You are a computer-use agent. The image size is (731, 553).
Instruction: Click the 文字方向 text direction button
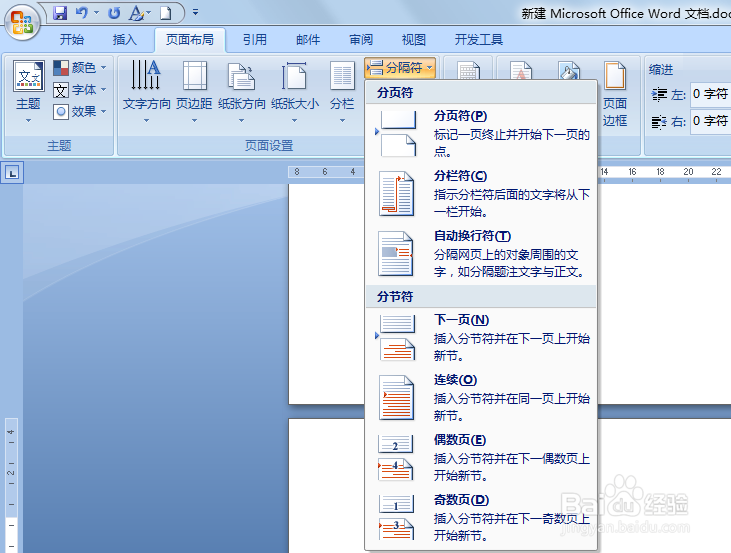[x=146, y=91]
